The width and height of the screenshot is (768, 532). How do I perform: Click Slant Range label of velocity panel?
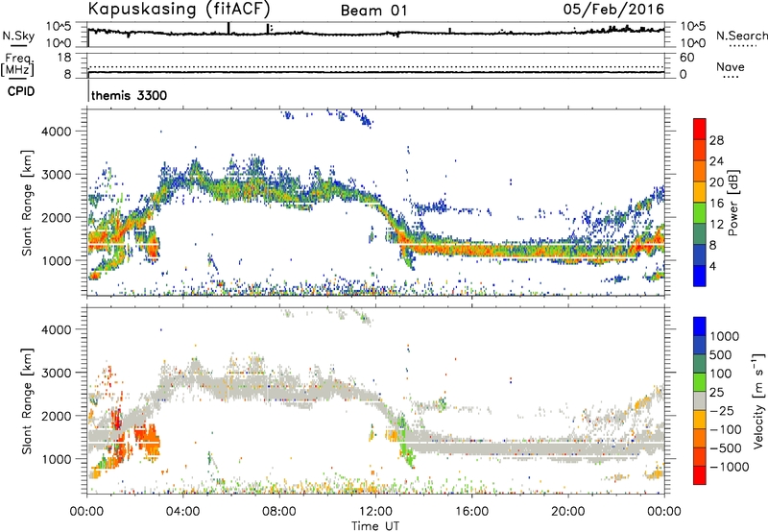point(27,401)
